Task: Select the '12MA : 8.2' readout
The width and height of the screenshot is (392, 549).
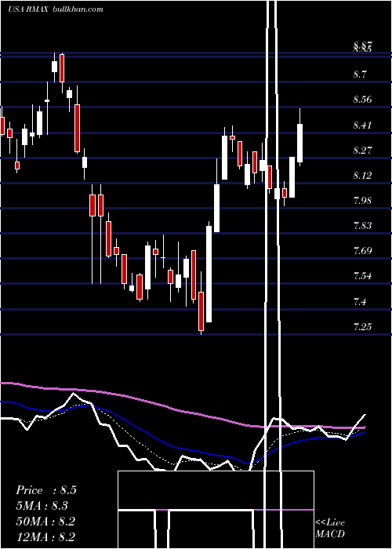Action: point(45,536)
